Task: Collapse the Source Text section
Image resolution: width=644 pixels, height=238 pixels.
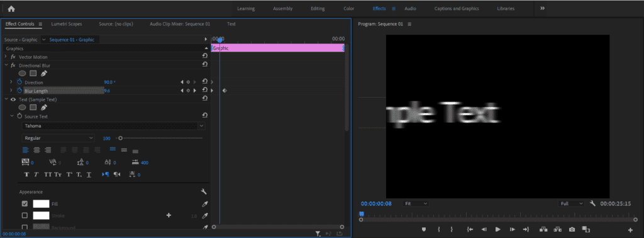Action: (12, 116)
